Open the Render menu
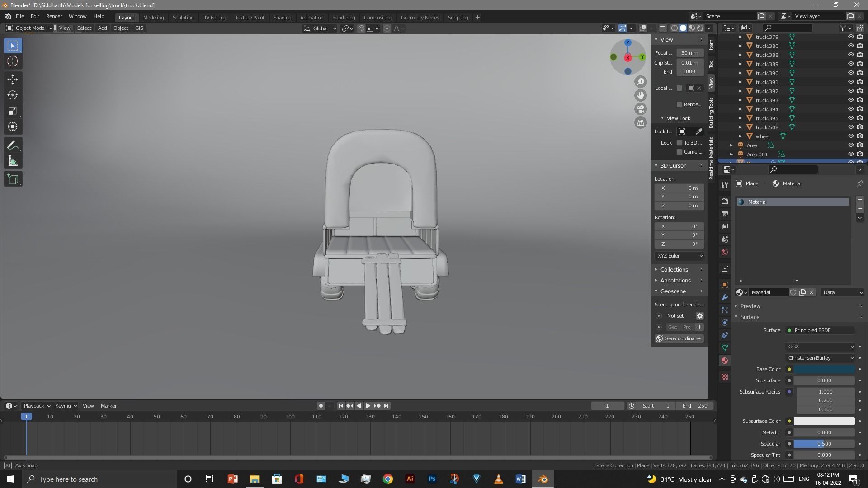The width and height of the screenshot is (868, 488). (54, 16)
